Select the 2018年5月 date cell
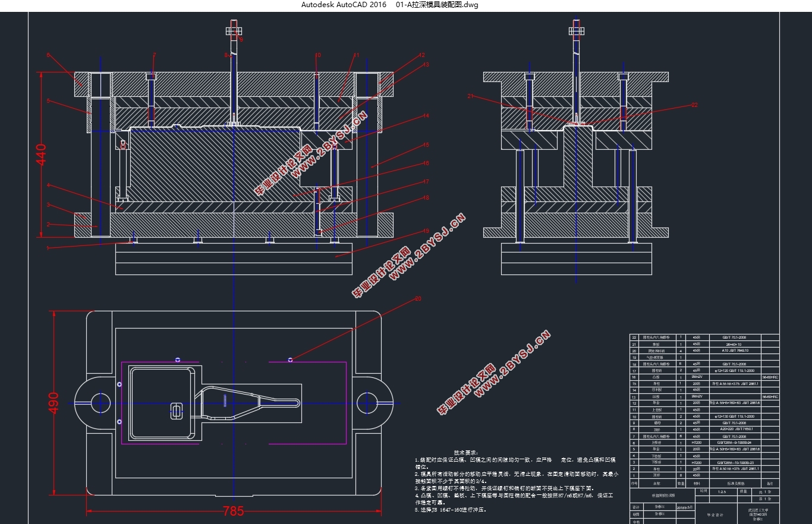This screenshot has height=524, width=812. pos(685,507)
